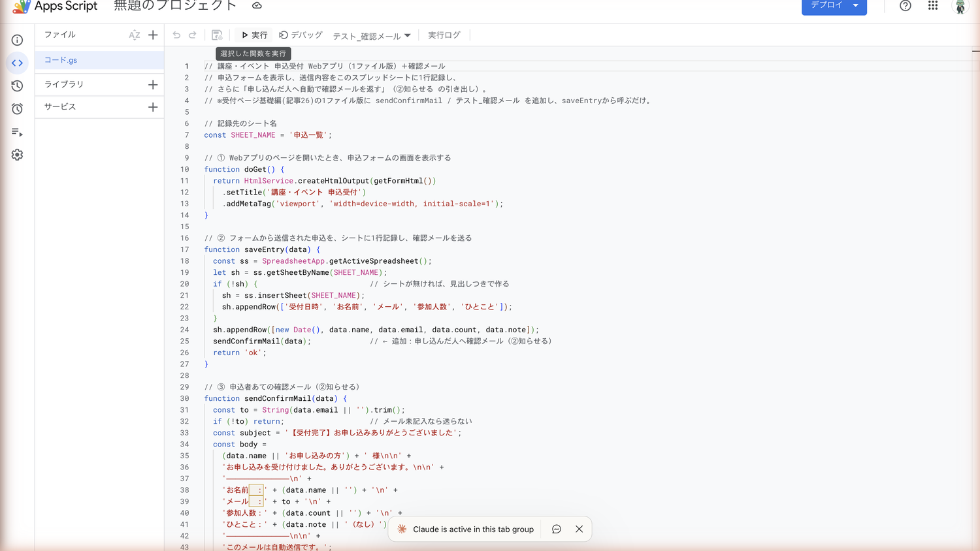Screen dimensions: 980x551
Task: Click the サービス section header
Action: 60,107
